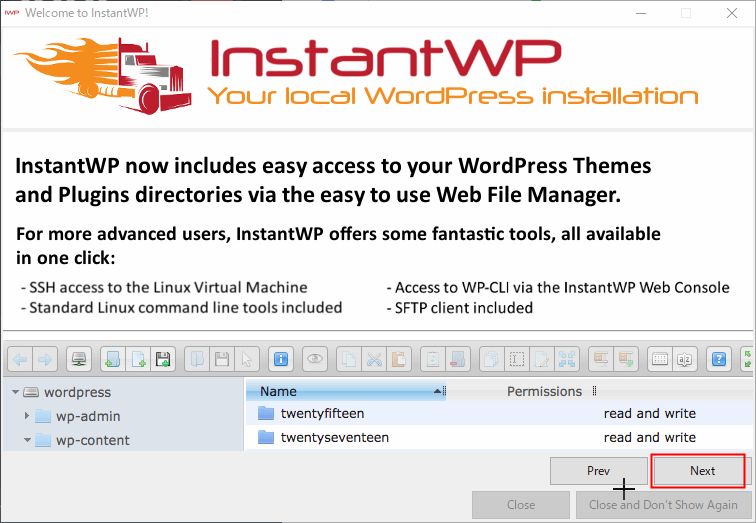The height and width of the screenshot is (523, 756).
Task: Click the edit file pencil icon
Action: click(x=542, y=359)
